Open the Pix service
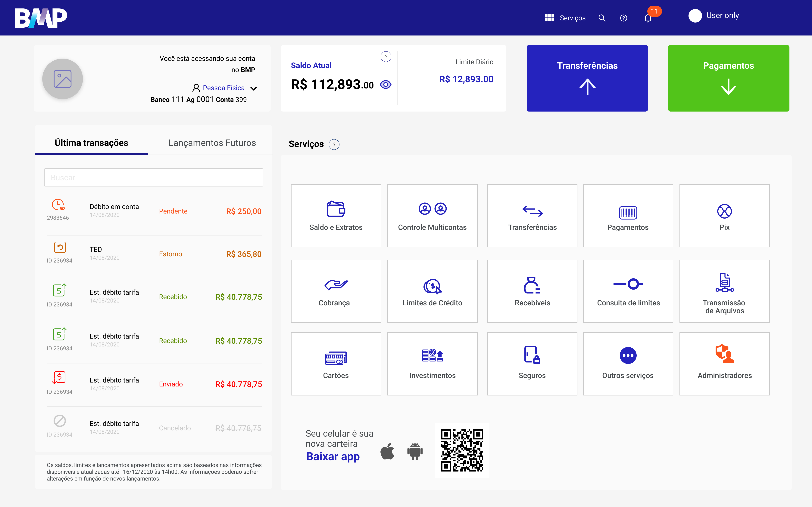 pos(724,216)
